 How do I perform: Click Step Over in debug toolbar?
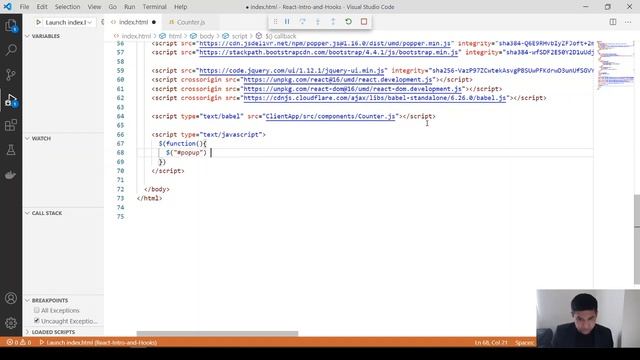pos(302,22)
